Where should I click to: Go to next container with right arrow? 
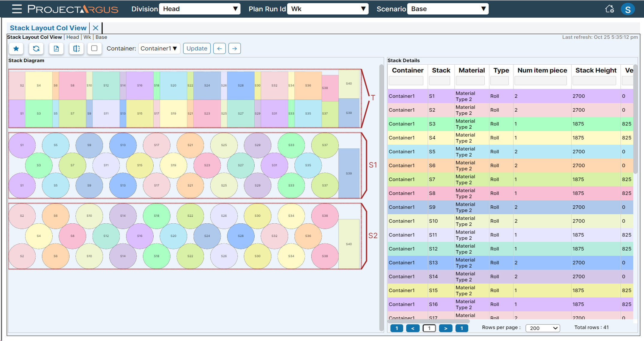tap(234, 49)
